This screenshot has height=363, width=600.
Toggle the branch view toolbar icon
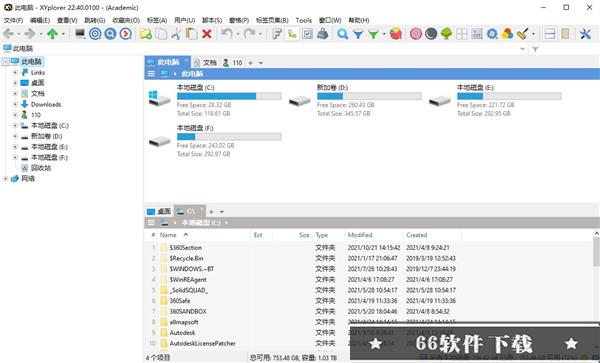tap(292, 34)
